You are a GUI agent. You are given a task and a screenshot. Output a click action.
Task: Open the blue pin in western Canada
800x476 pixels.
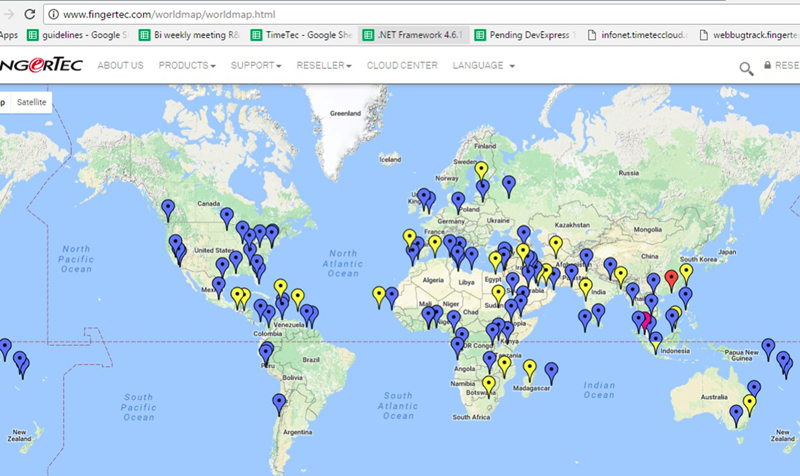pyautogui.click(x=168, y=208)
